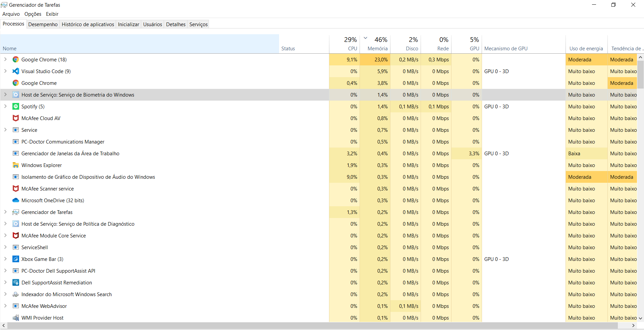Switch to the Serviços tab
The image size is (644, 330).
199,24
